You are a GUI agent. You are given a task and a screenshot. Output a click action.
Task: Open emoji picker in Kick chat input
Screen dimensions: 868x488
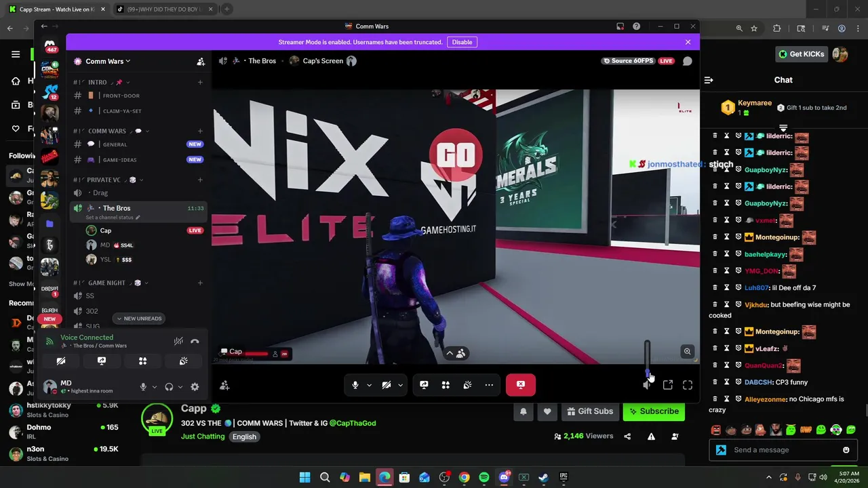pos(846,450)
